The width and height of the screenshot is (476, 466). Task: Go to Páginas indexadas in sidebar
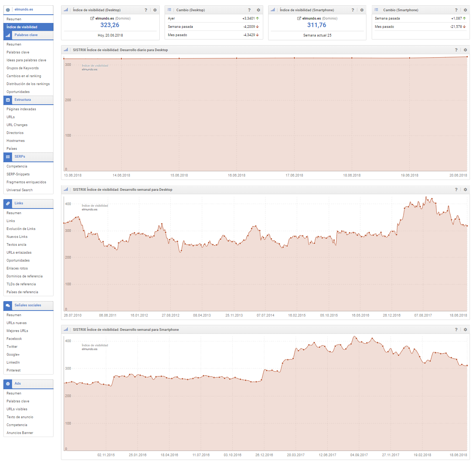click(x=21, y=109)
